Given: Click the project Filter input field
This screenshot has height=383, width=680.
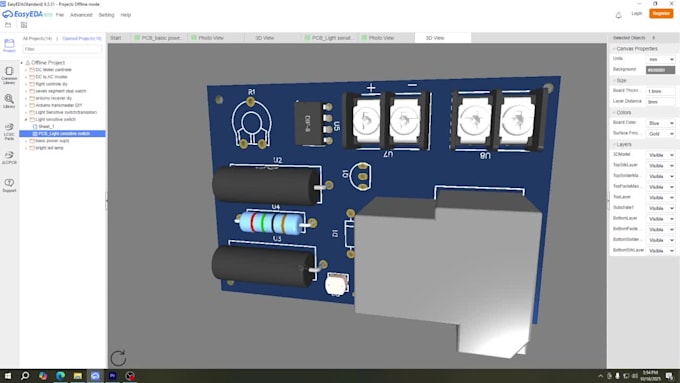Looking at the screenshot, I should 62,49.
